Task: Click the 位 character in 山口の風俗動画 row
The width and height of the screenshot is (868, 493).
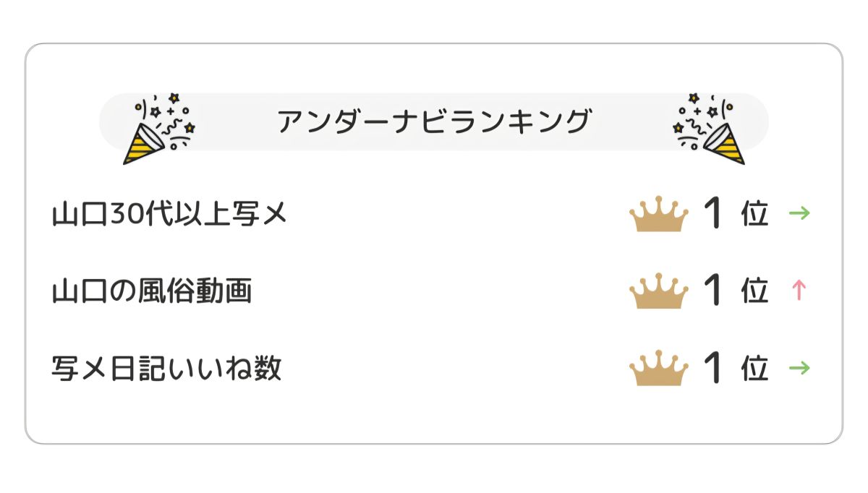Action: (x=754, y=292)
